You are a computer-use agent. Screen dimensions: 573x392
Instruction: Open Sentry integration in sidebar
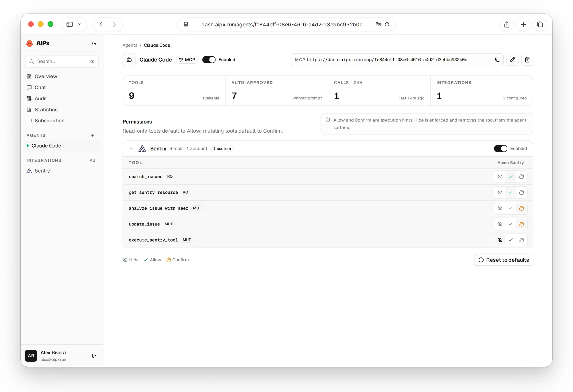tap(62, 171)
